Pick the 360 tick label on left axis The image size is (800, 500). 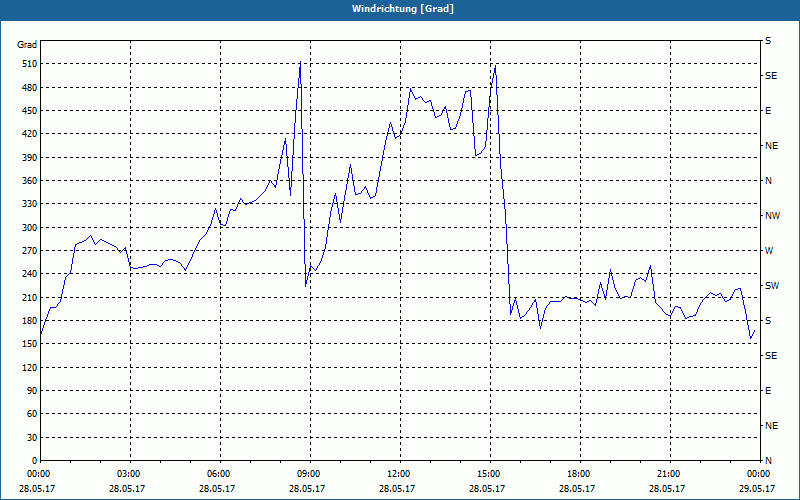tap(30, 181)
